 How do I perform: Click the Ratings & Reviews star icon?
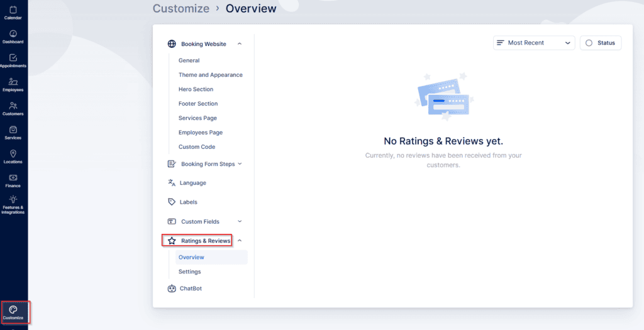(x=172, y=241)
